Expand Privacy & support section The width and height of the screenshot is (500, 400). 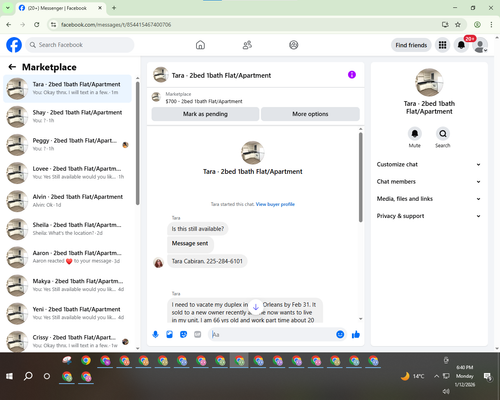pos(429,216)
